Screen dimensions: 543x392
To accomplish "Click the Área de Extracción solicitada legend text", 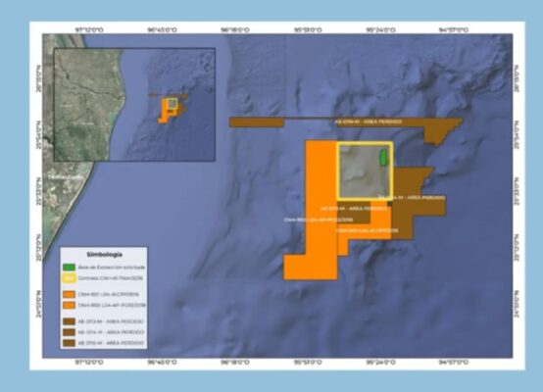I will click(x=112, y=268).
